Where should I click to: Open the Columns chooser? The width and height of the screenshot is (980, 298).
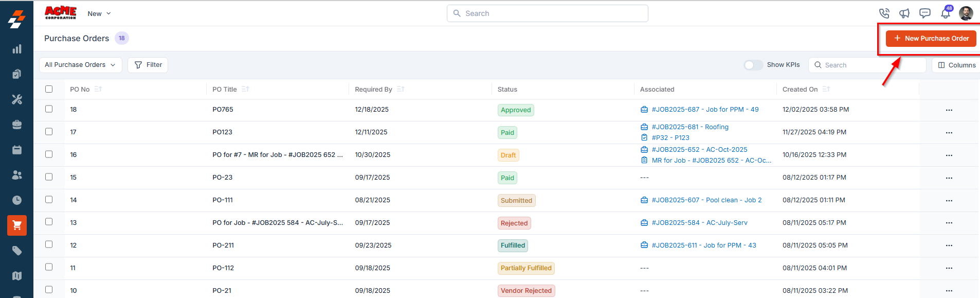[956, 65]
